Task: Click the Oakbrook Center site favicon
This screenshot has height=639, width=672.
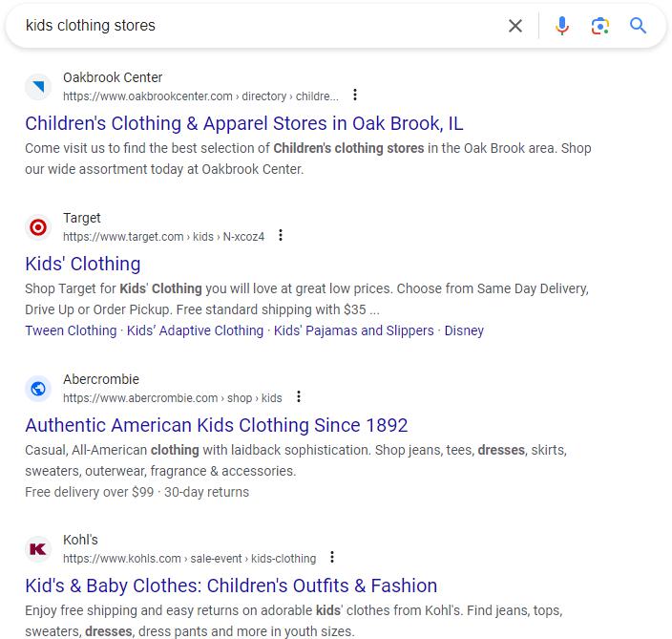Action: pos(38,87)
